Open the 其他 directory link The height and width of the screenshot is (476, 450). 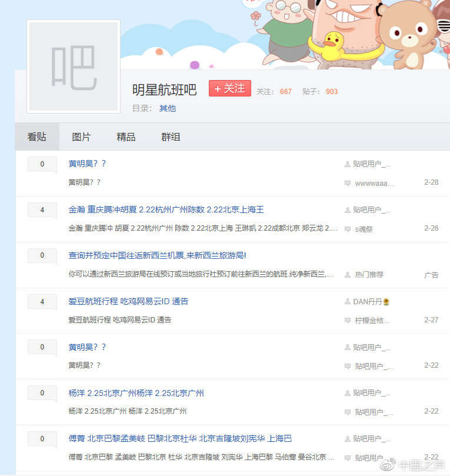pos(168,108)
